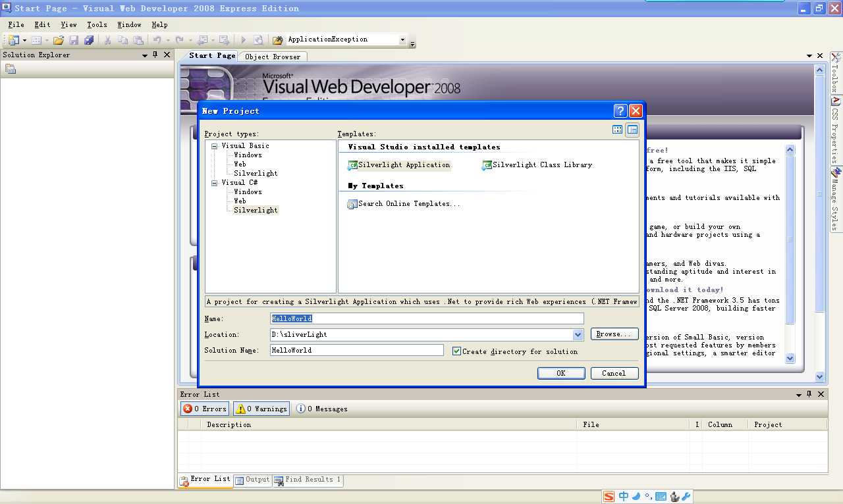The height and width of the screenshot is (504, 843).
Task: Click the Find in Files icon beside ApplicationException
Action: [x=278, y=40]
